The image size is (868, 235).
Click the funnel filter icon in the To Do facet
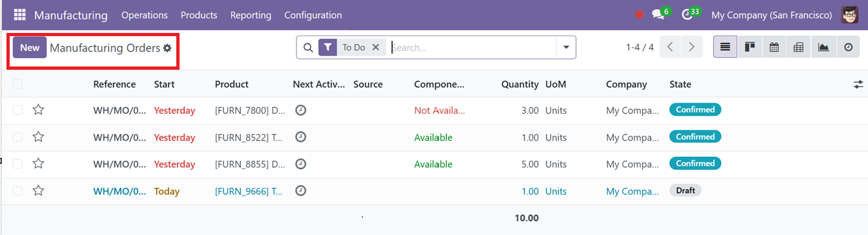[x=328, y=47]
